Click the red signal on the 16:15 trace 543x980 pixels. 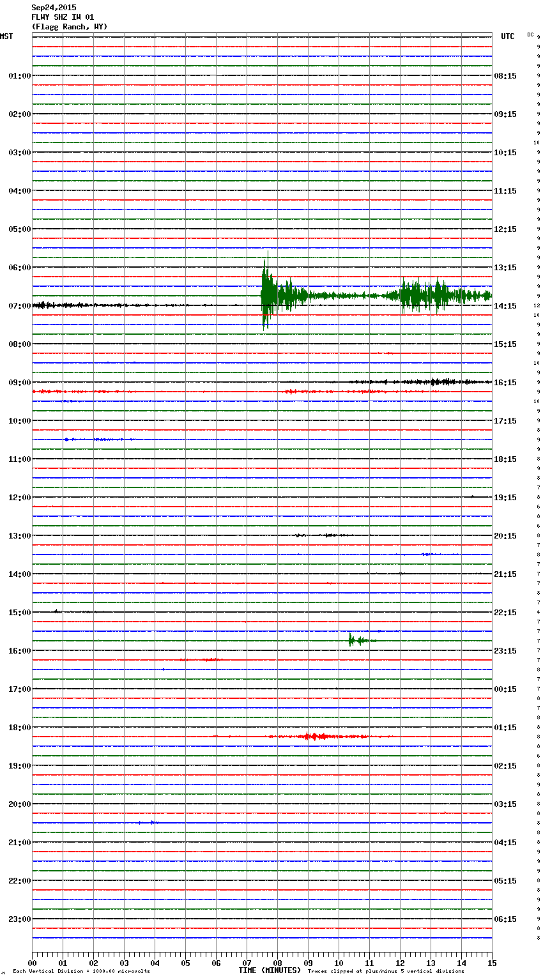click(x=200, y=659)
